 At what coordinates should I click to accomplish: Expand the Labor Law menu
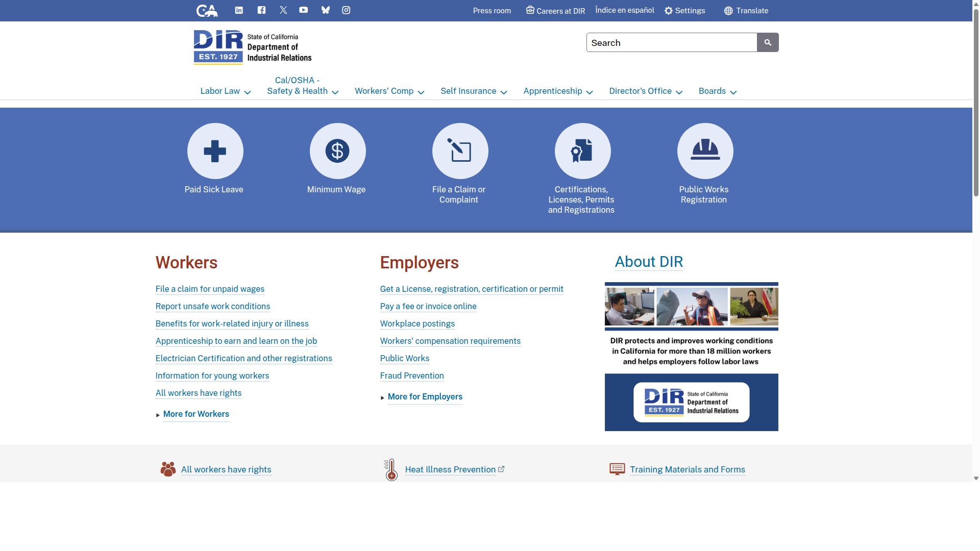226,91
